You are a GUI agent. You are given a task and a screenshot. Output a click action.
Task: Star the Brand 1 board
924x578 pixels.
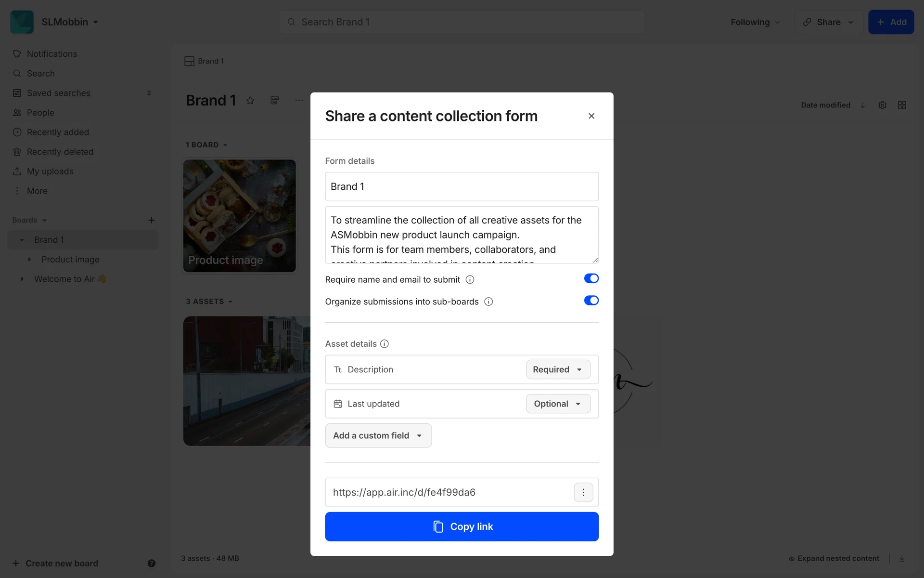pos(250,101)
